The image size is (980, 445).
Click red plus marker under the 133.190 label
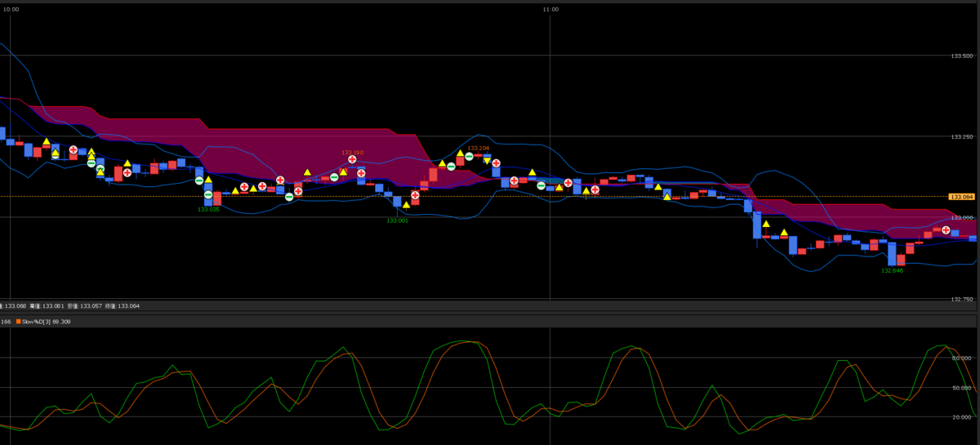[352, 160]
